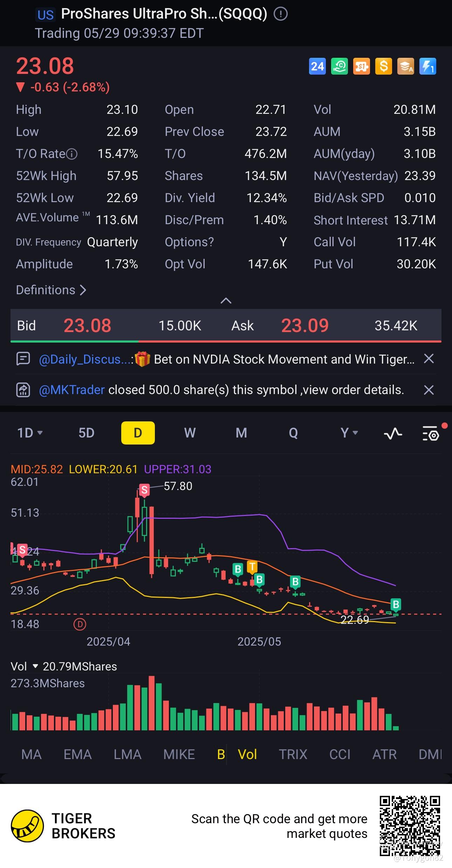Dismiss the MKTrader closed shares notification
The width and height of the screenshot is (452, 868).
pyautogui.click(x=429, y=390)
